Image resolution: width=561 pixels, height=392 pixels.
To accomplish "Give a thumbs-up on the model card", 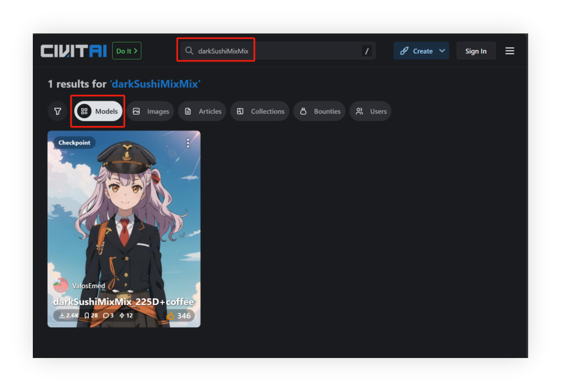I will 172,315.
